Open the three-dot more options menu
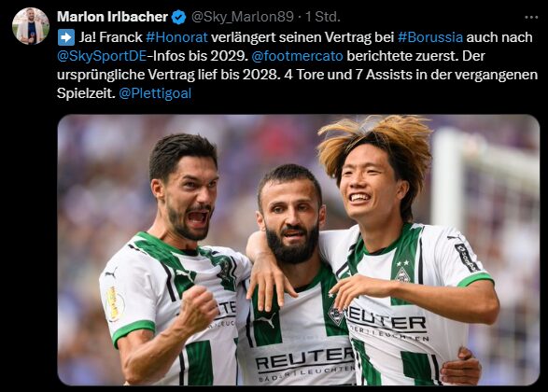Viewport: 548px width, 392px height. [531, 17]
